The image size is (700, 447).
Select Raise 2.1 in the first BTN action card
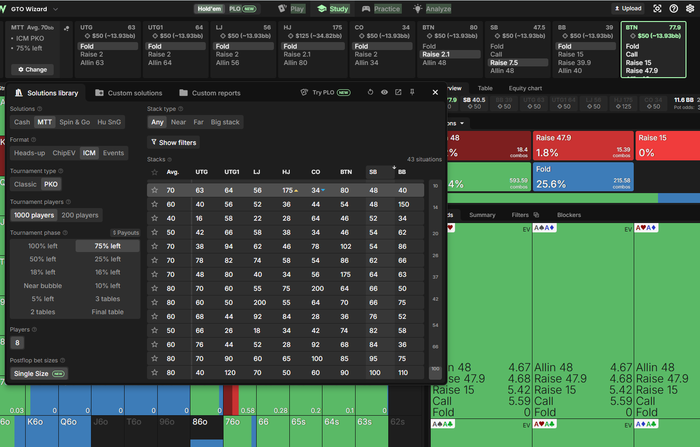[x=450, y=54]
